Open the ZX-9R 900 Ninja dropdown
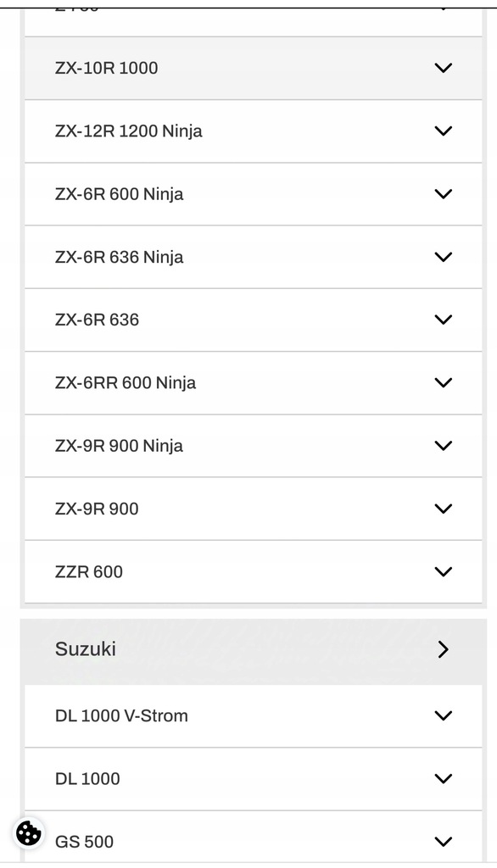Screen dimensions: 497x868 point(444,446)
